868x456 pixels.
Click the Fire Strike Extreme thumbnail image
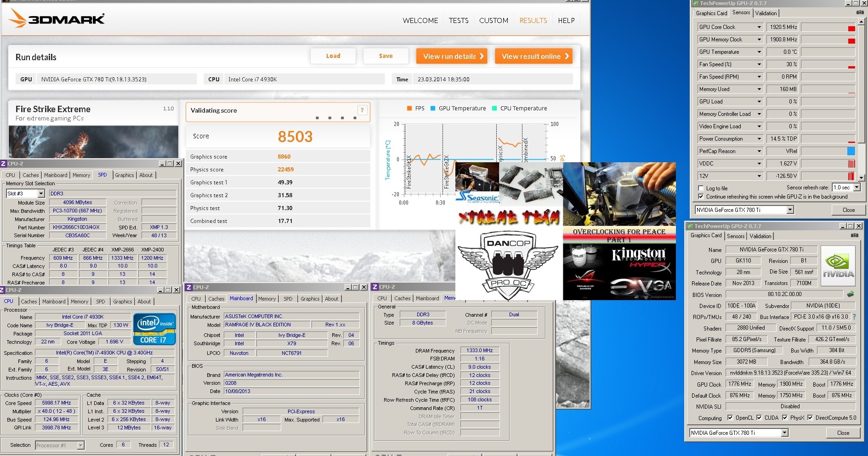coord(93,142)
